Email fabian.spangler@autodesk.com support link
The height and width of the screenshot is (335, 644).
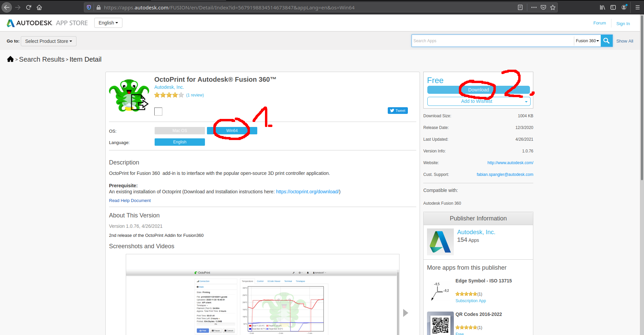pyautogui.click(x=505, y=175)
